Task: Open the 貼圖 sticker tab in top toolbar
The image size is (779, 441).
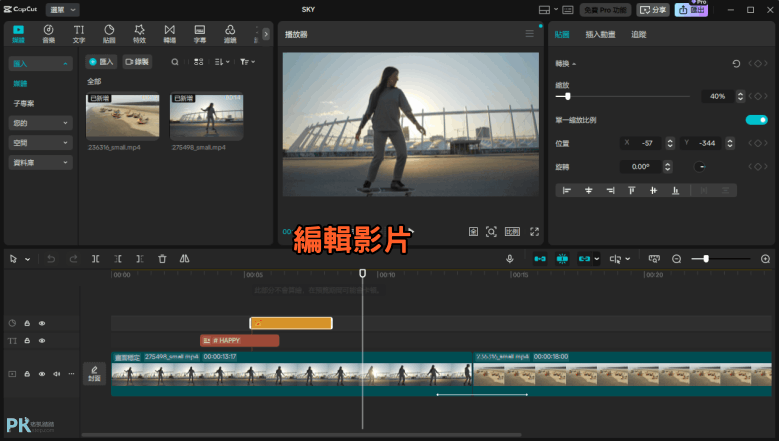Action: (x=109, y=34)
